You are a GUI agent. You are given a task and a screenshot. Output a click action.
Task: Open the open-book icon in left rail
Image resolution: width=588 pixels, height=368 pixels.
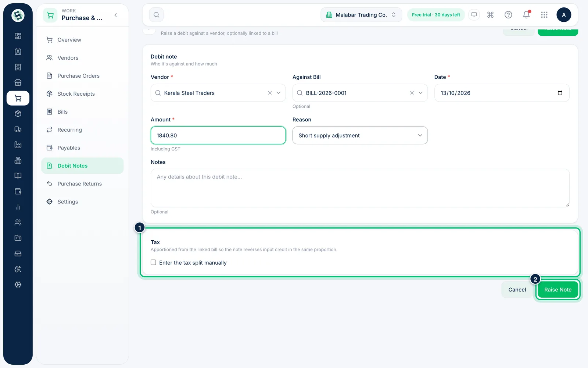pyautogui.click(x=18, y=176)
